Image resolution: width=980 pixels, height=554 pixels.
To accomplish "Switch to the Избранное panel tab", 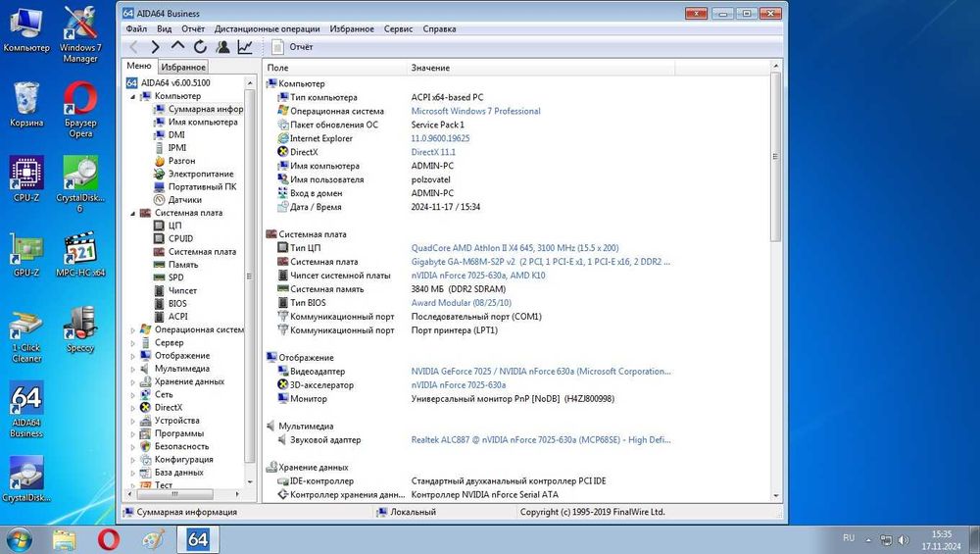I will [x=183, y=67].
